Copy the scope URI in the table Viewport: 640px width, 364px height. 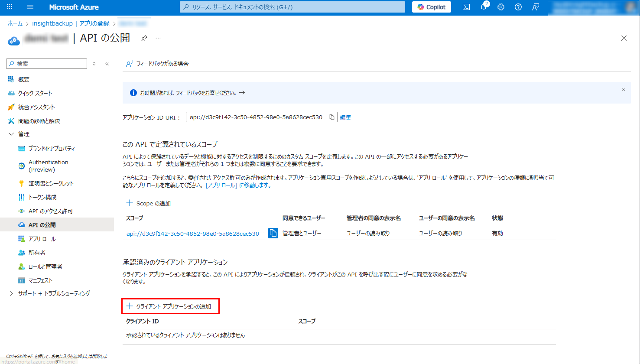(273, 233)
